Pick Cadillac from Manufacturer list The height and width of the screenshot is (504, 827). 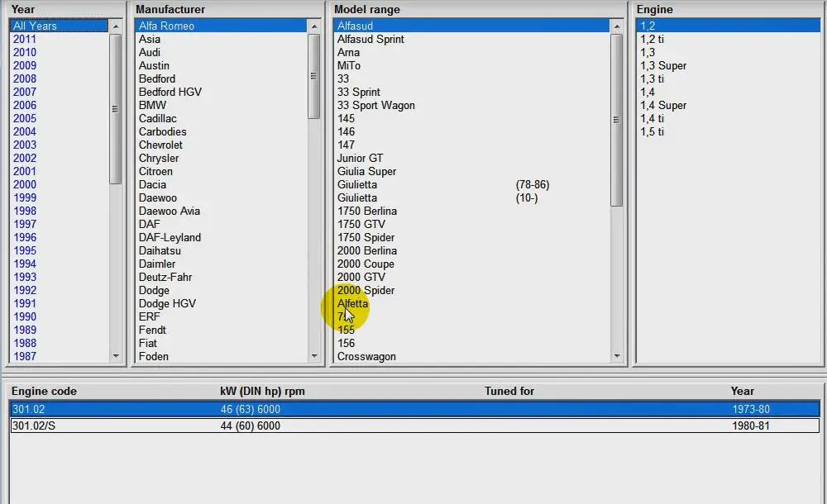[158, 118]
